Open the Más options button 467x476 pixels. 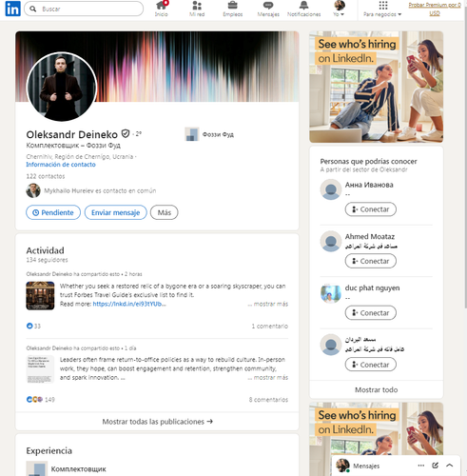point(165,212)
